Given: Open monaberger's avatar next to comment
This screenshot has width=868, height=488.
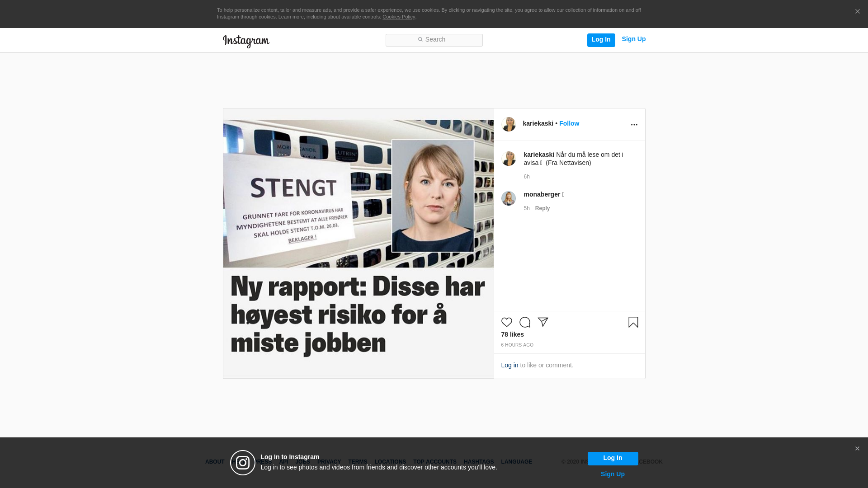Looking at the screenshot, I should coord(508,198).
